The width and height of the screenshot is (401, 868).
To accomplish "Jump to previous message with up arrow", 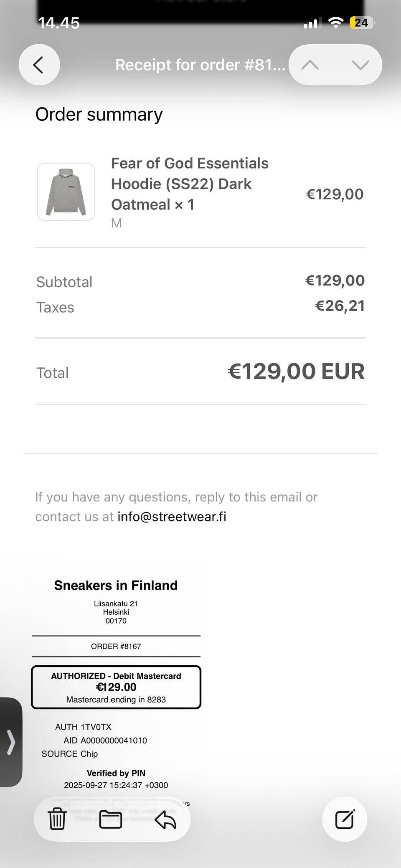I will [310, 65].
